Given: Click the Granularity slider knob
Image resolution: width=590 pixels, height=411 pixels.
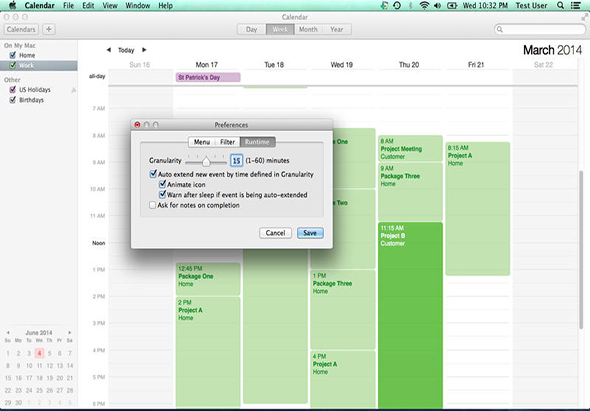Looking at the screenshot, I should tap(206, 161).
